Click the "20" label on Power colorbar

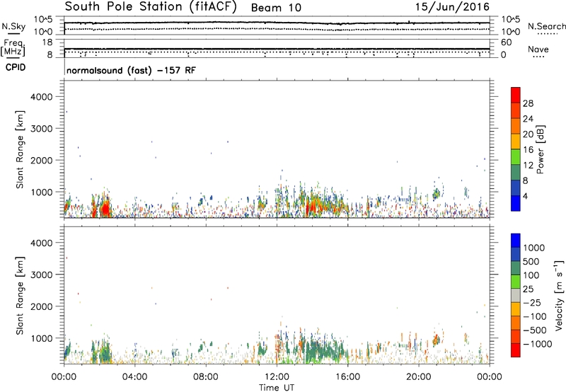(528, 134)
